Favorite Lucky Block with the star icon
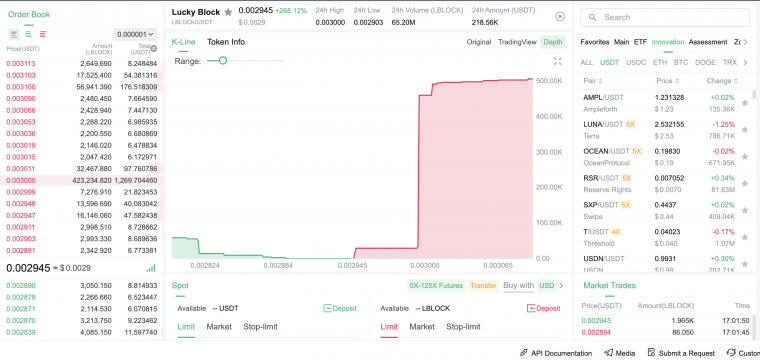 point(228,12)
